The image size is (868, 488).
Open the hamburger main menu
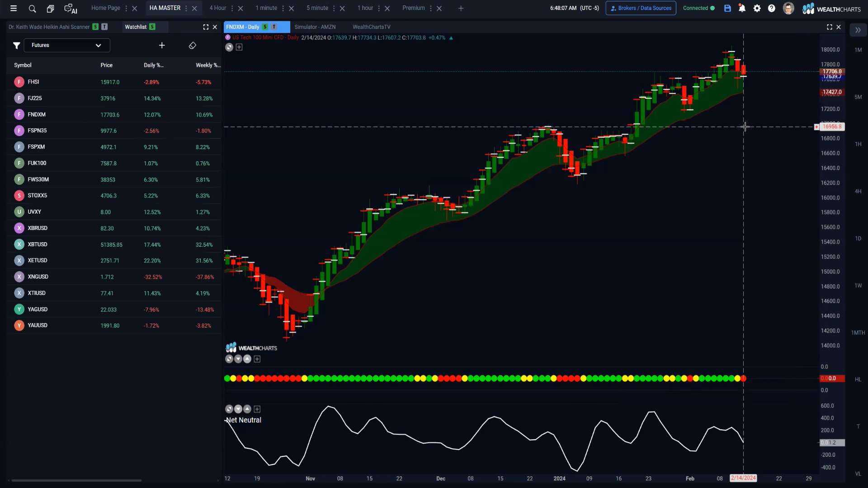pyautogui.click(x=14, y=8)
